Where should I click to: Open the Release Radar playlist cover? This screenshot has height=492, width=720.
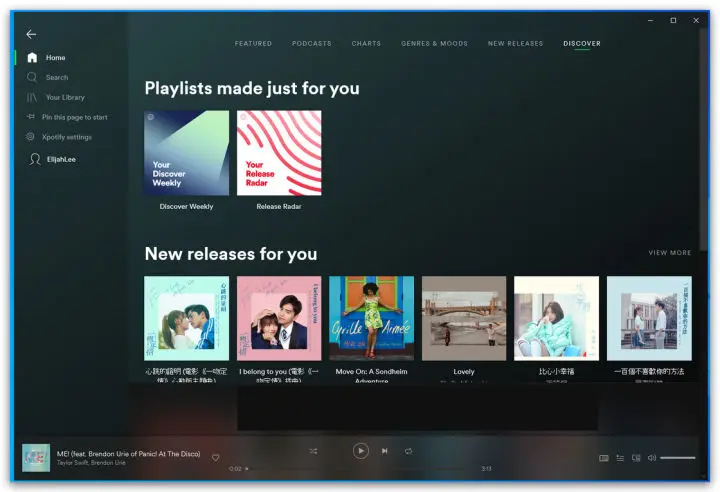[279, 153]
